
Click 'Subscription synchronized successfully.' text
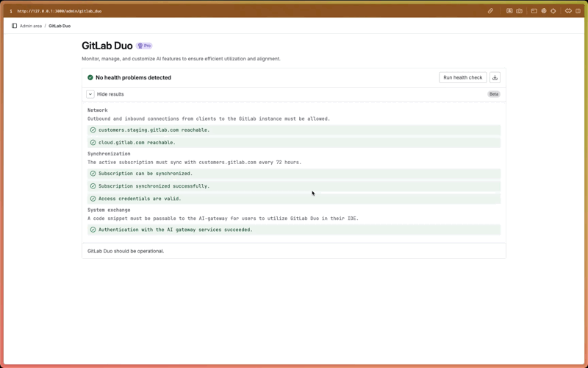pyautogui.click(x=154, y=186)
